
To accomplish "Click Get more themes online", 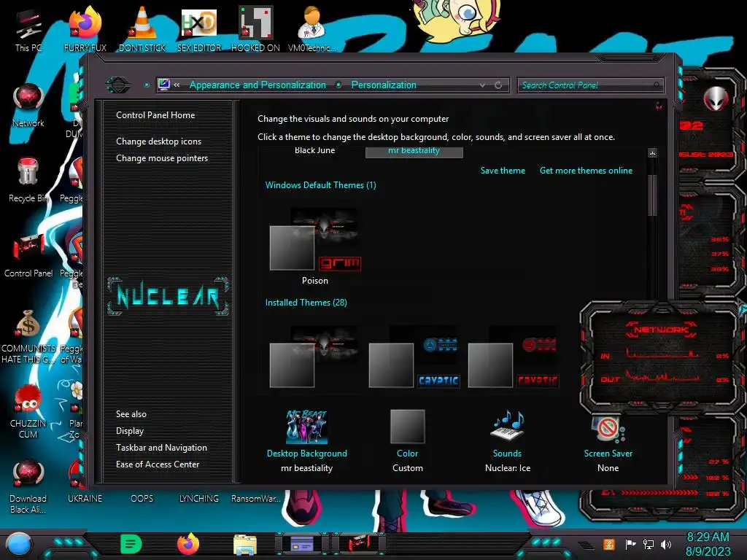I will (586, 171).
